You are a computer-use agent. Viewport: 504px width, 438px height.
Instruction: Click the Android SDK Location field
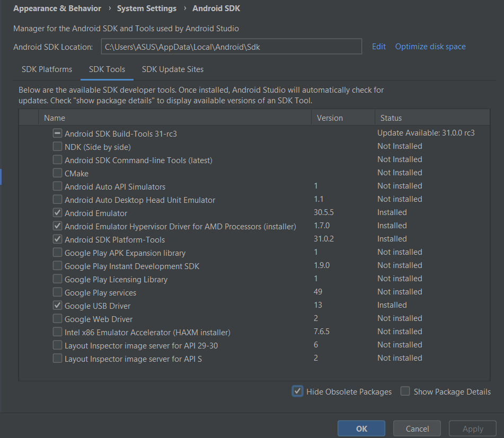coord(231,47)
